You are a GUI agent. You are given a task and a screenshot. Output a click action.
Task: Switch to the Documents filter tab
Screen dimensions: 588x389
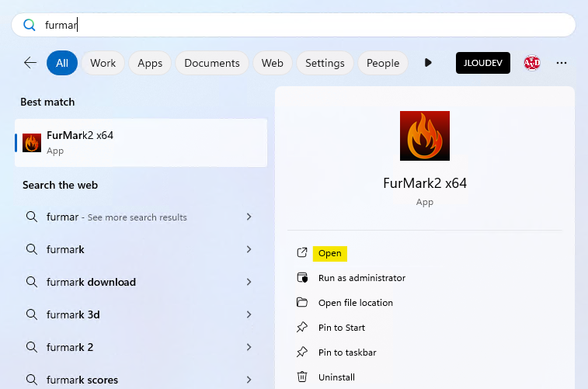tap(212, 63)
